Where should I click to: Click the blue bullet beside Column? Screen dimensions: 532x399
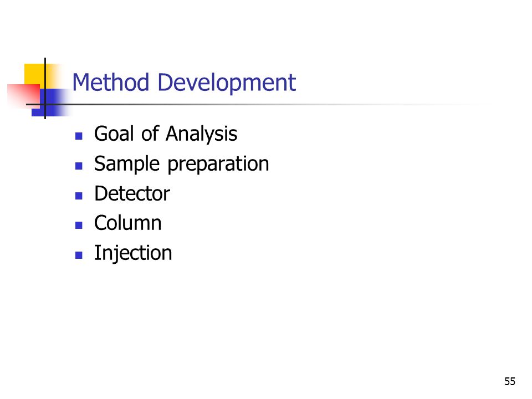tap(79, 226)
